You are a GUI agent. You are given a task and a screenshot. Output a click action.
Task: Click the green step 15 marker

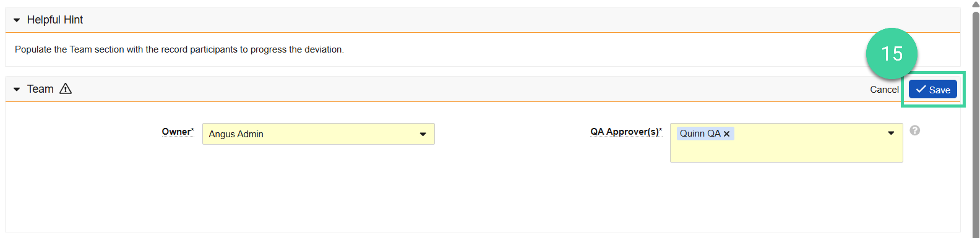click(892, 54)
